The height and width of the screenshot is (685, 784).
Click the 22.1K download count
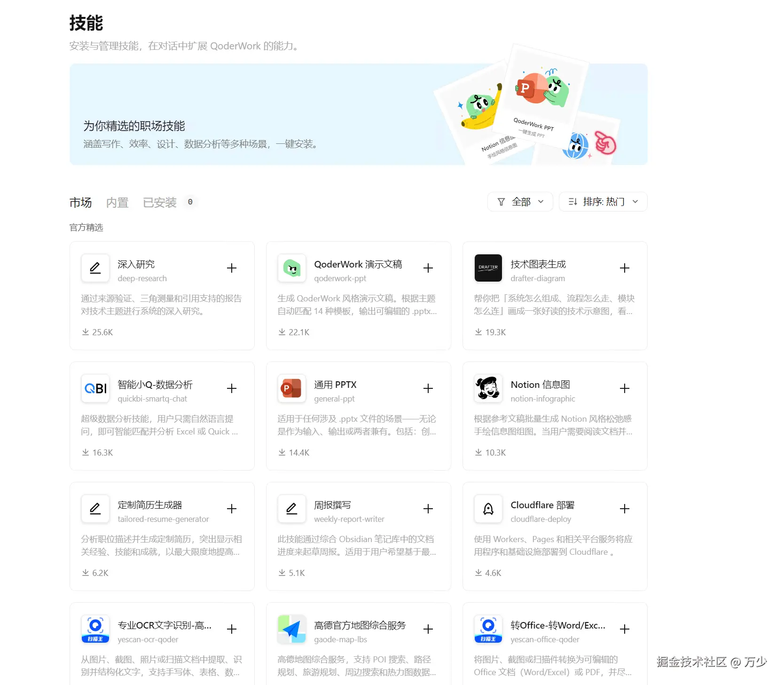click(x=294, y=332)
